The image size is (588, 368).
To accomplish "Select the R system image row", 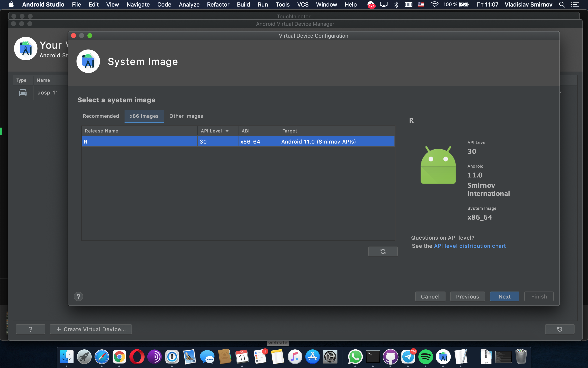I will 238,141.
